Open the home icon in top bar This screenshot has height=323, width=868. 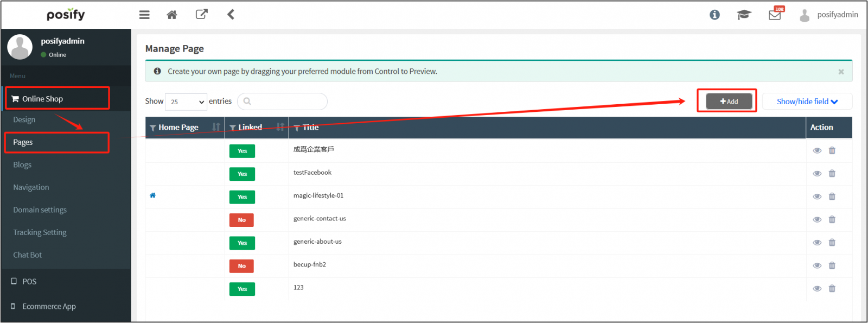[172, 15]
